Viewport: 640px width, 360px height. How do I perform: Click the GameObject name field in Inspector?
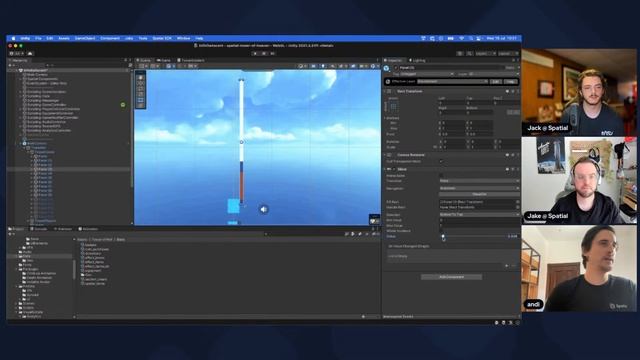pyautogui.click(x=451, y=68)
